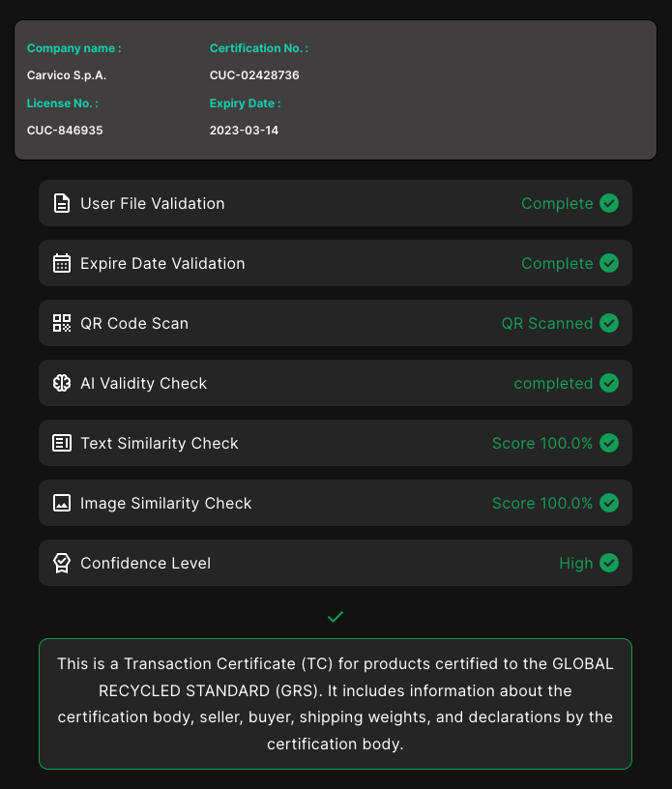Click the company name Carvico S.p.A.

tap(67, 75)
